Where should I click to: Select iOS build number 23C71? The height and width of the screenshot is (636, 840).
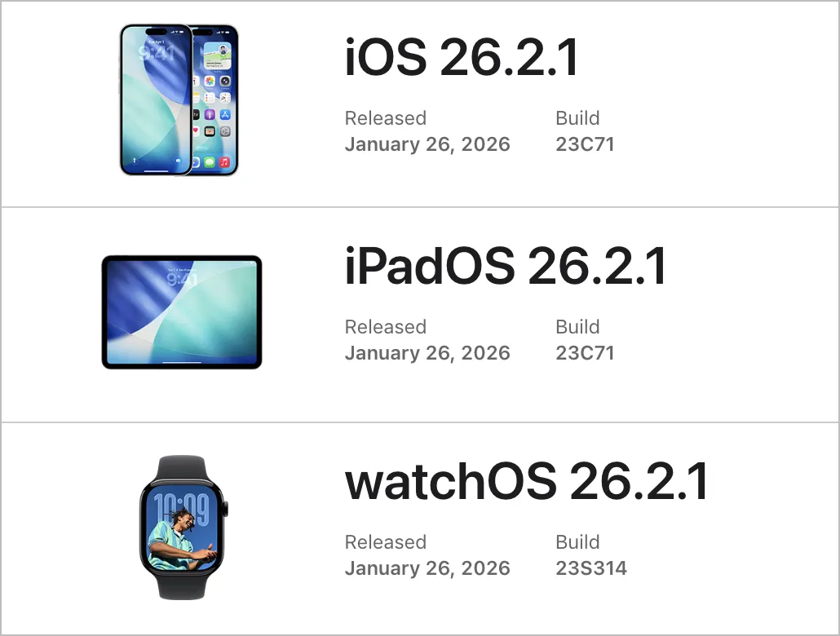pyautogui.click(x=585, y=144)
